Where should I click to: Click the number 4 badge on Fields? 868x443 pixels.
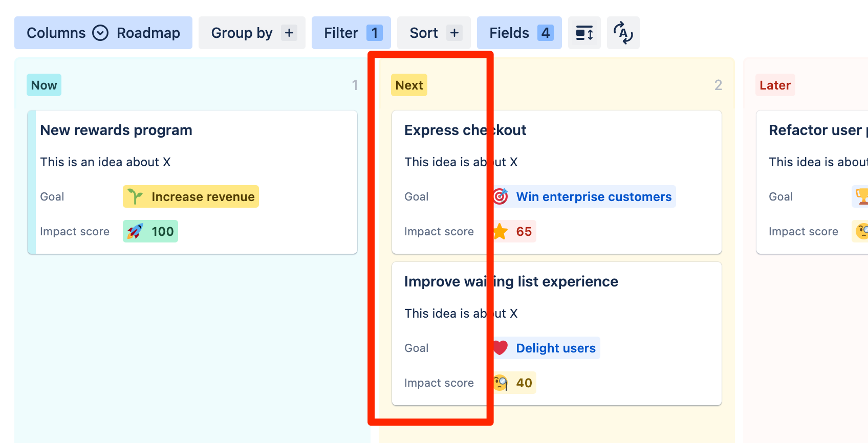point(546,33)
